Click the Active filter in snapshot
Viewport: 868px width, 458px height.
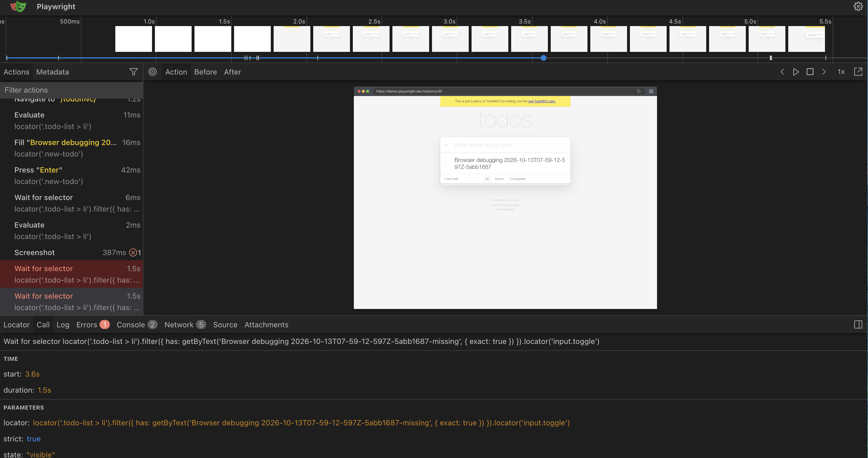[x=499, y=179]
